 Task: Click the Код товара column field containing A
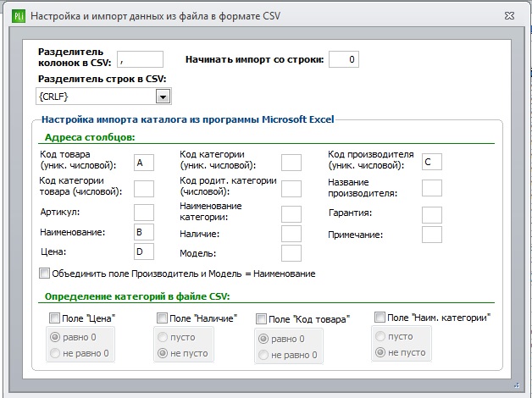pos(144,163)
